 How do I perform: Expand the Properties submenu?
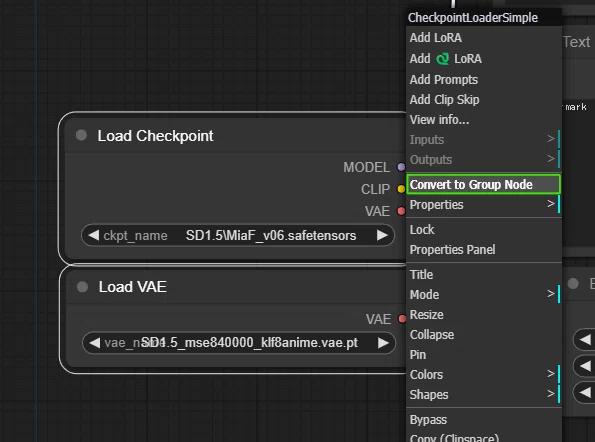484,204
